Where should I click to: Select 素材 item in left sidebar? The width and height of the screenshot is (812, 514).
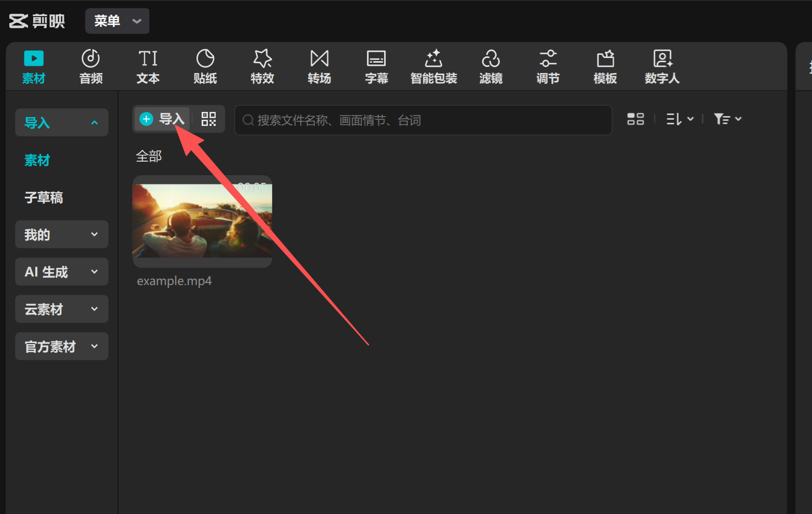(x=37, y=160)
